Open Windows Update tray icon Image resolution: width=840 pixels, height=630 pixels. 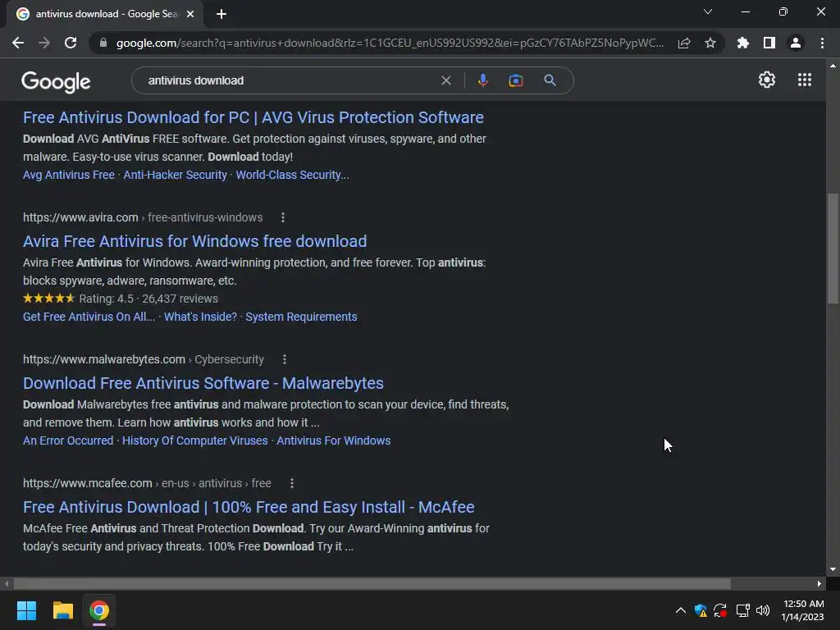(720, 610)
